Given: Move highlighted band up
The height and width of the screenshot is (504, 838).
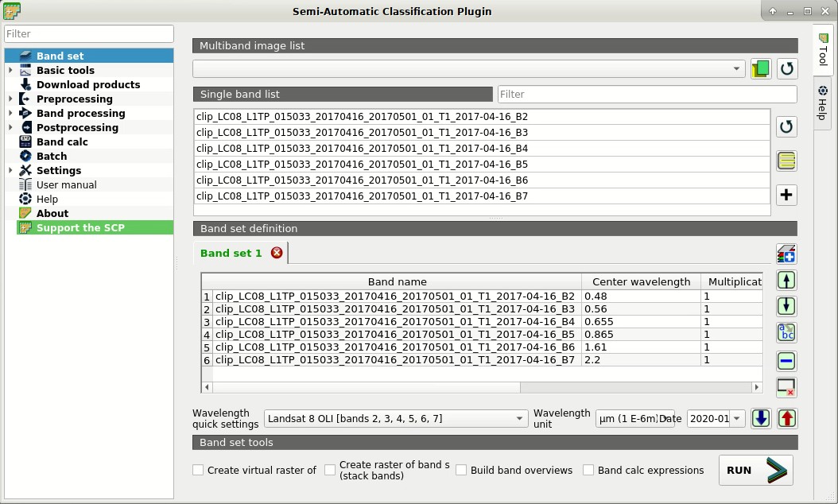Looking at the screenshot, I should click(786, 280).
